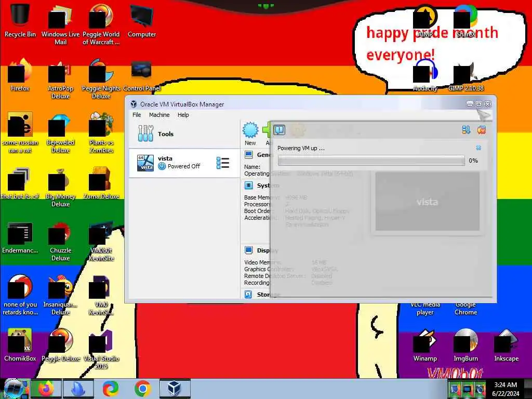Image resolution: width=532 pixels, height=399 pixels.
Task: Open Google Chrome from the taskbar
Action: tap(142, 389)
